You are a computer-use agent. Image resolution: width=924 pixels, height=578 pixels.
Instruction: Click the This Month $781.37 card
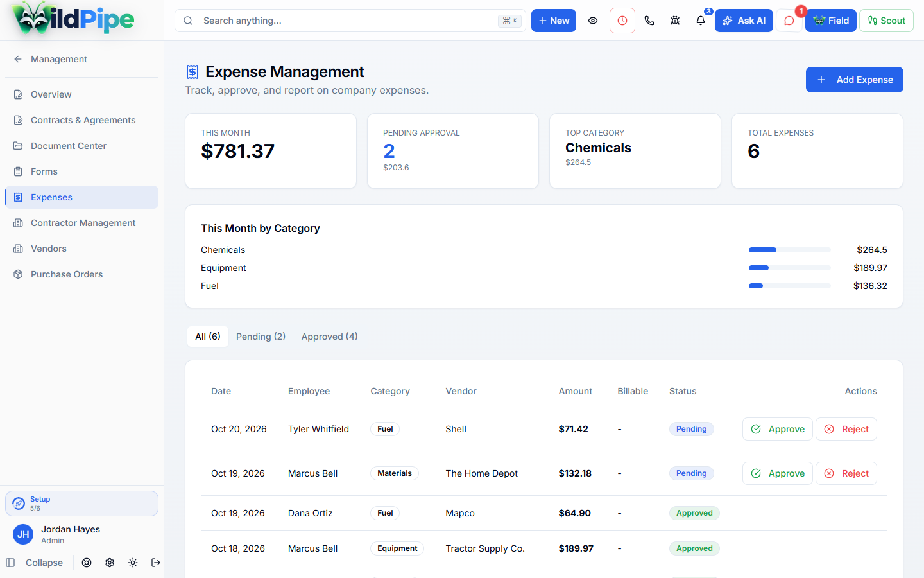pyautogui.click(x=271, y=151)
